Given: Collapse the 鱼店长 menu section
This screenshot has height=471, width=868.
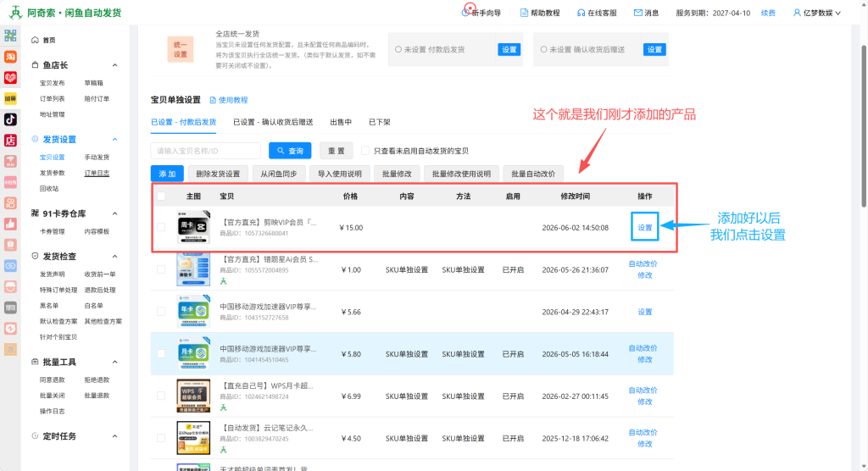Looking at the screenshot, I should 115,65.
